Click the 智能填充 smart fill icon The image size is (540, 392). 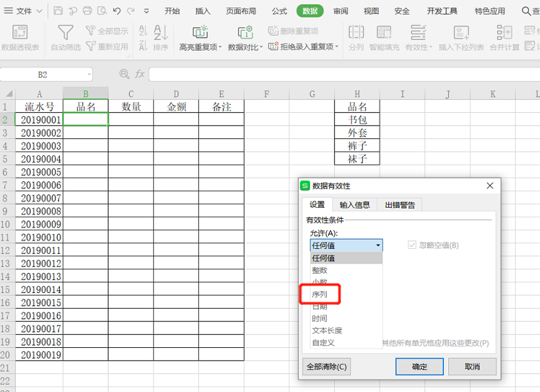[384, 32]
